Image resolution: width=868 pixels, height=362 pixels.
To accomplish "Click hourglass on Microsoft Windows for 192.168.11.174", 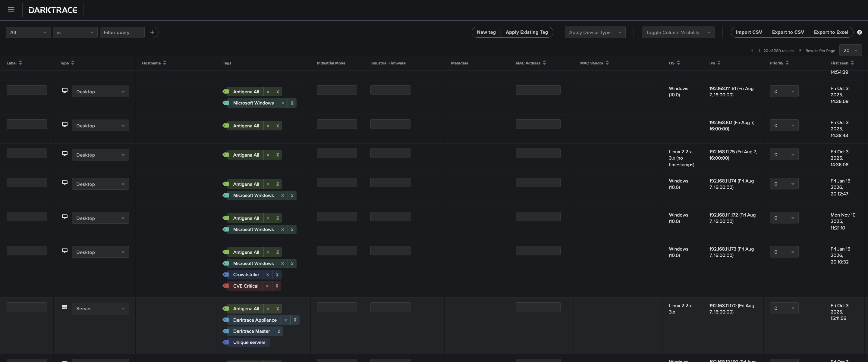I will 292,195.
